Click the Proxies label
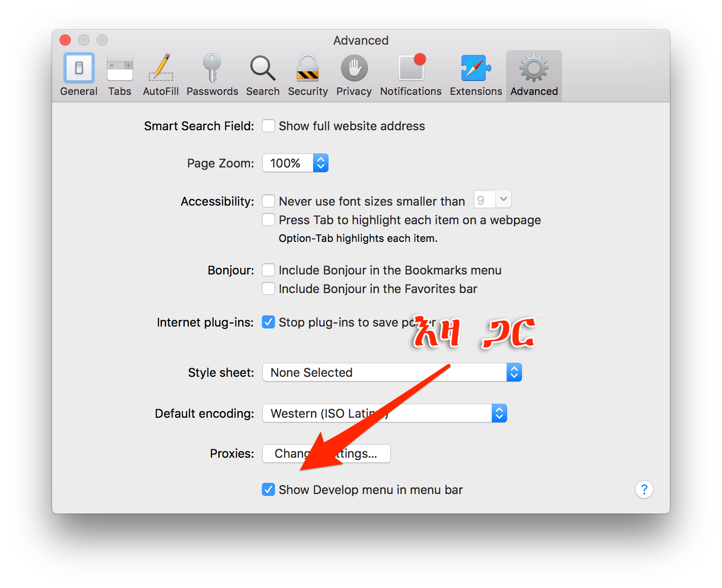 pyautogui.click(x=232, y=454)
